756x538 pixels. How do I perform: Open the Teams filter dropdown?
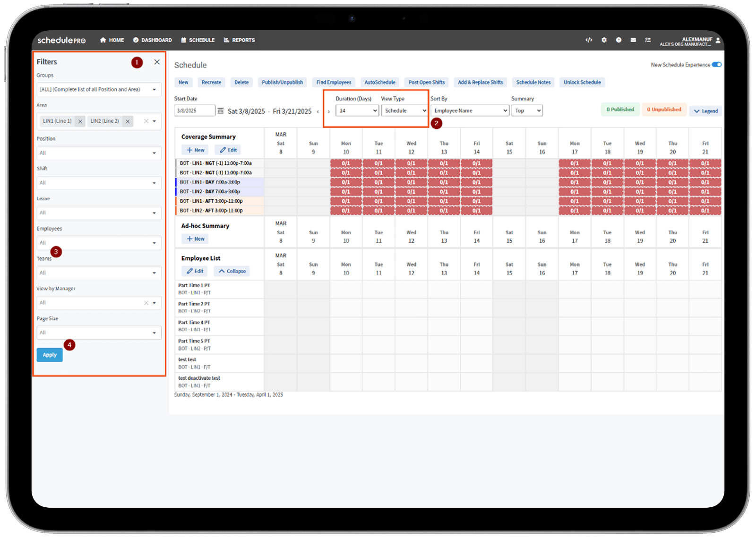click(x=99, y=273)
